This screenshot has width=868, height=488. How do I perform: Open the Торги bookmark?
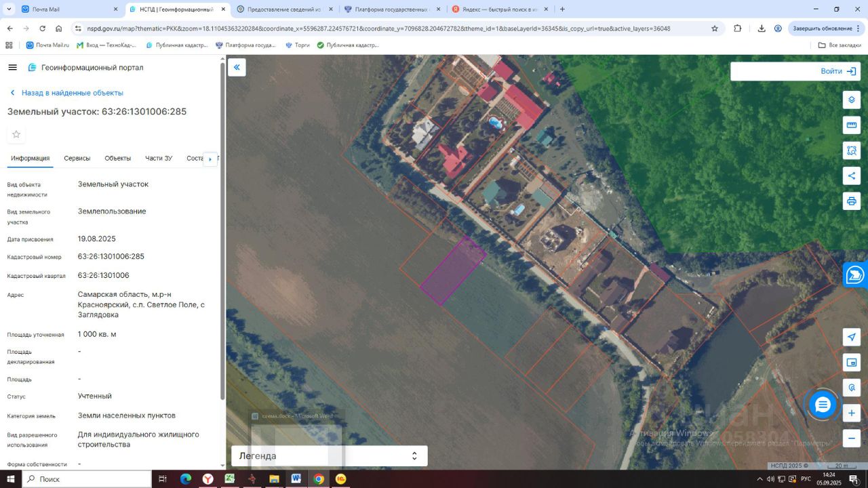click(x=298, y=45)
